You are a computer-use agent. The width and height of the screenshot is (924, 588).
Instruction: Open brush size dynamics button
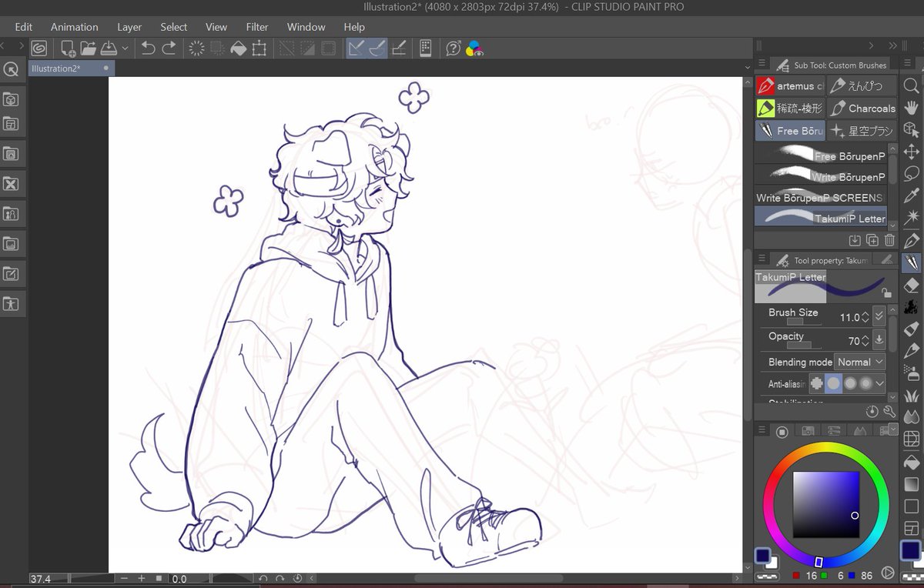pyautogui.click(x=879, y=316)
